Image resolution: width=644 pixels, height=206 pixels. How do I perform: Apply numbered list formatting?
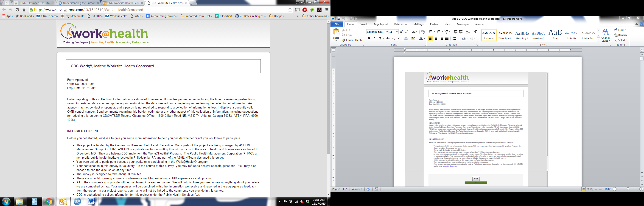tap(438, 32)
